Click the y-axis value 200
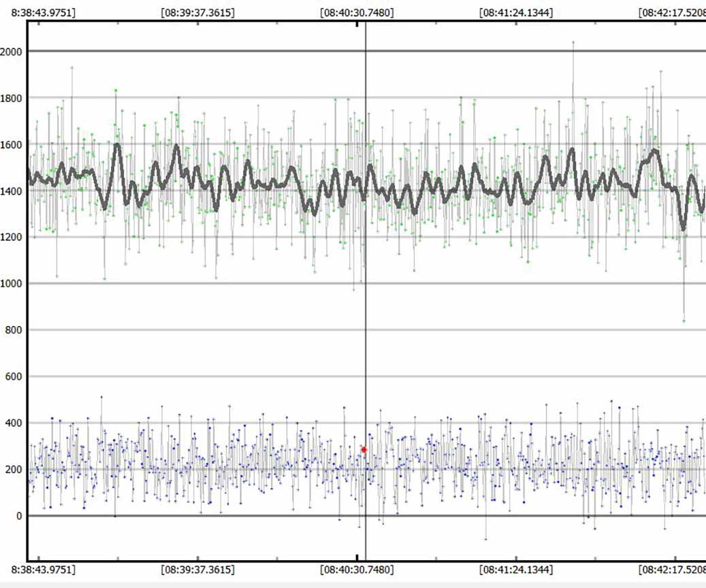Viewport: 706px width, 588px height. click(13, 469)
